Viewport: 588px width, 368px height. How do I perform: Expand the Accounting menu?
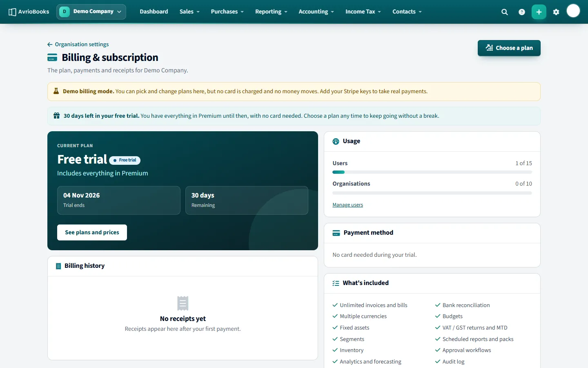coord(316,12)
